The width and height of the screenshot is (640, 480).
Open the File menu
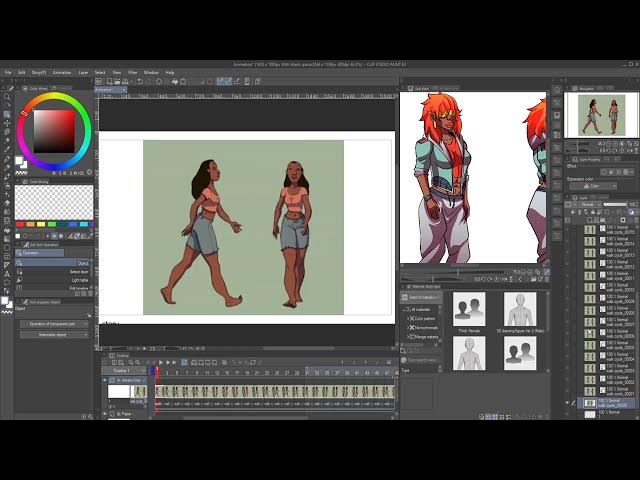(x=8, y=73)
